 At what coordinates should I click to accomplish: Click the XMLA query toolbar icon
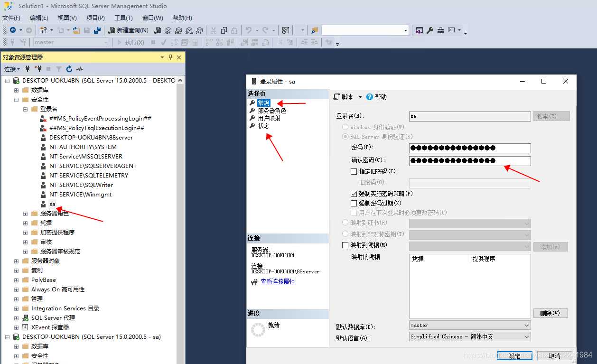(x=189, y=30)
